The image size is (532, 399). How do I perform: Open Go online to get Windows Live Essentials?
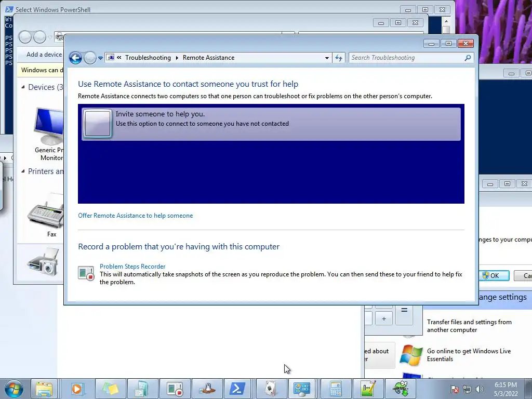[x=469, y=355]
